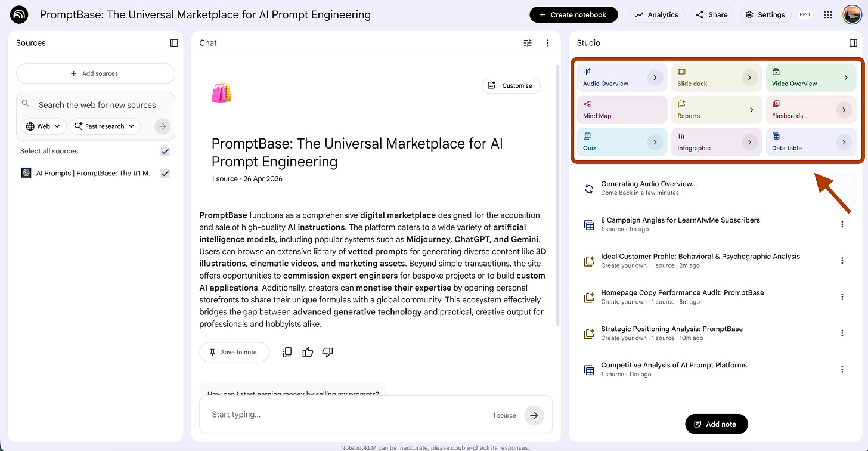868x451 pixels.
Task: Expand Infographic customise arrow
Action: coord(749,142)
